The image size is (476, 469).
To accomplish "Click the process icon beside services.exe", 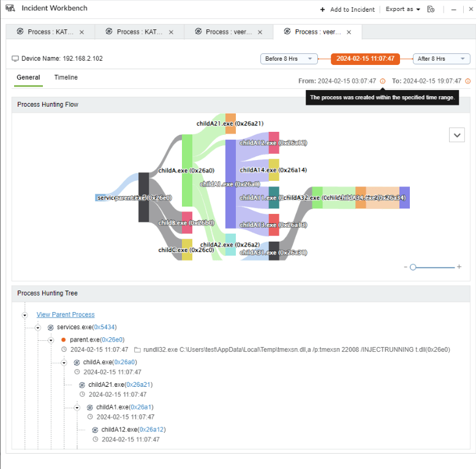I will click(51, 327).
